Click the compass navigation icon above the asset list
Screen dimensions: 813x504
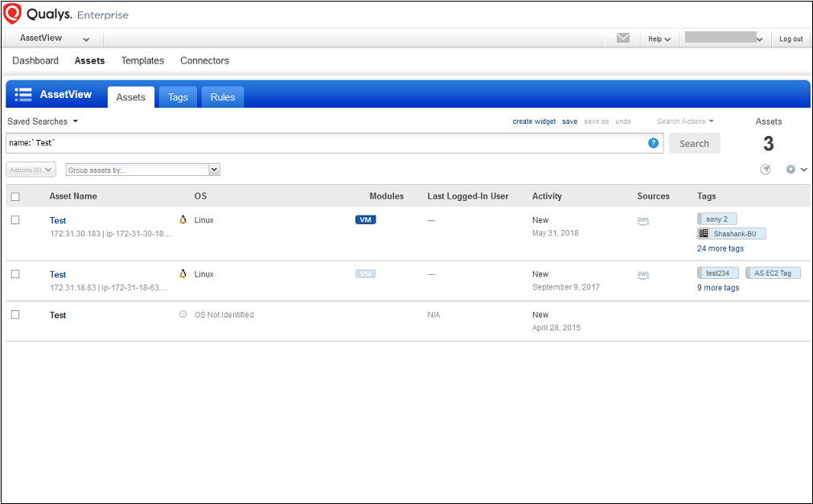click(x=766, y=169)
